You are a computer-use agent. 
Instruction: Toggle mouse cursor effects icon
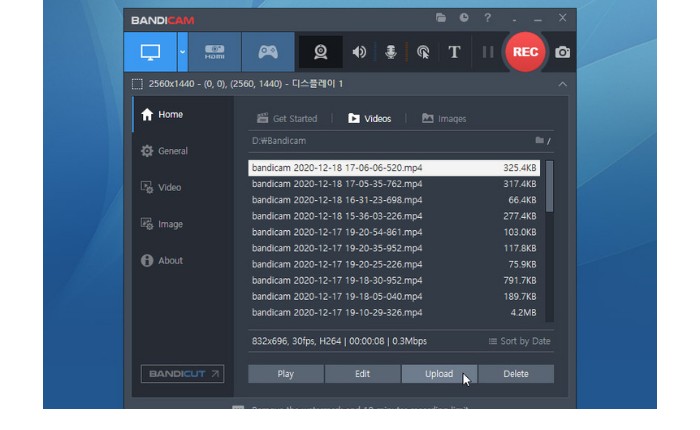[x=423, y=52]
